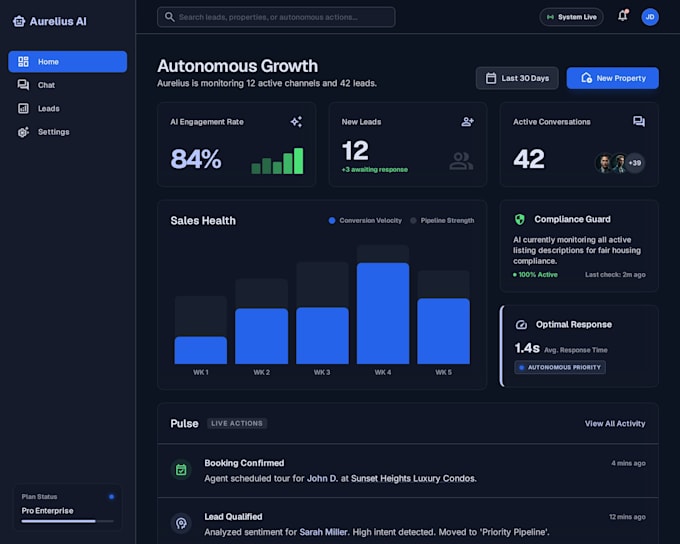The height and width of the screenshot is (544, 680).
Task: Click the 'Last check: 2m ago' text
Action: 615,275
